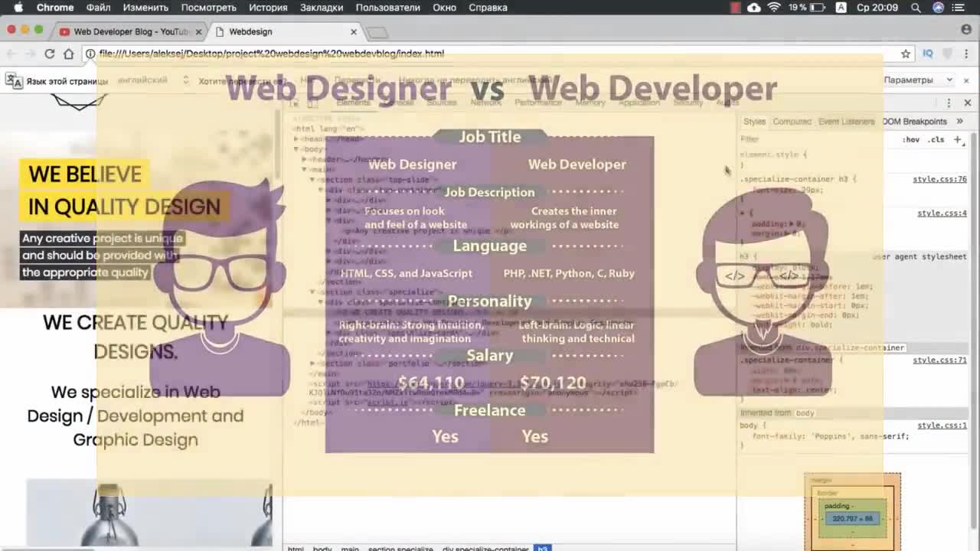This screenshot has height=551, width=980.
Task: Close the DevTools panel
Action: point(968,103)
